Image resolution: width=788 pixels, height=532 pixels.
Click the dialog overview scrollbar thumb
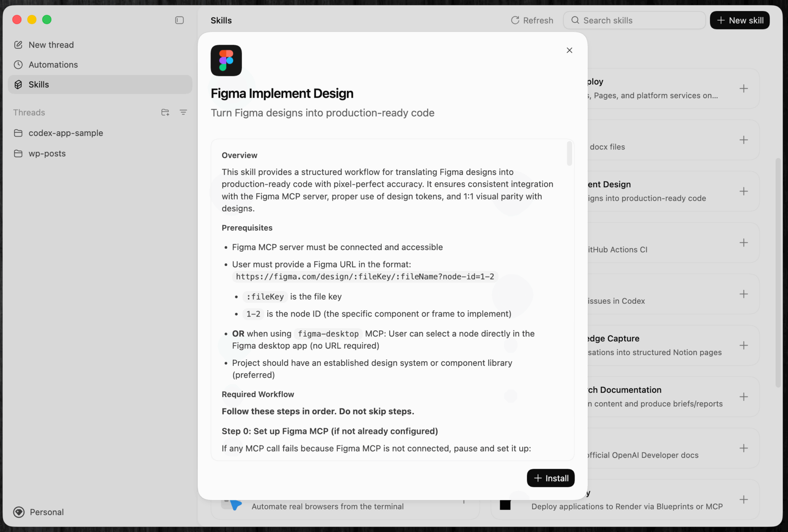pos(569,154)
